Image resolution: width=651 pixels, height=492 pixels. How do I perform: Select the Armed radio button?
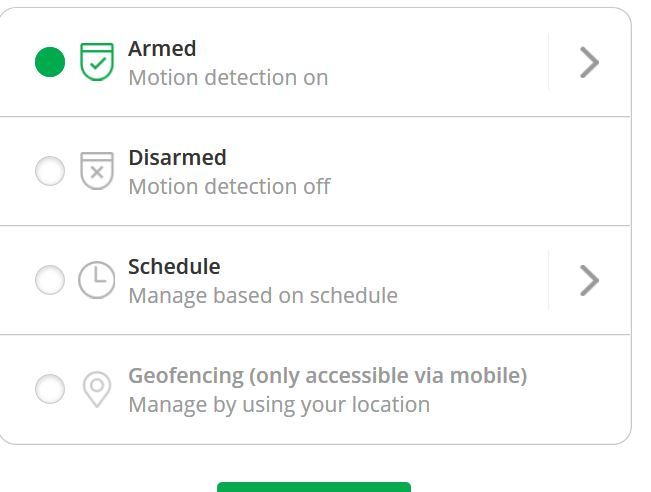point(50,62)
